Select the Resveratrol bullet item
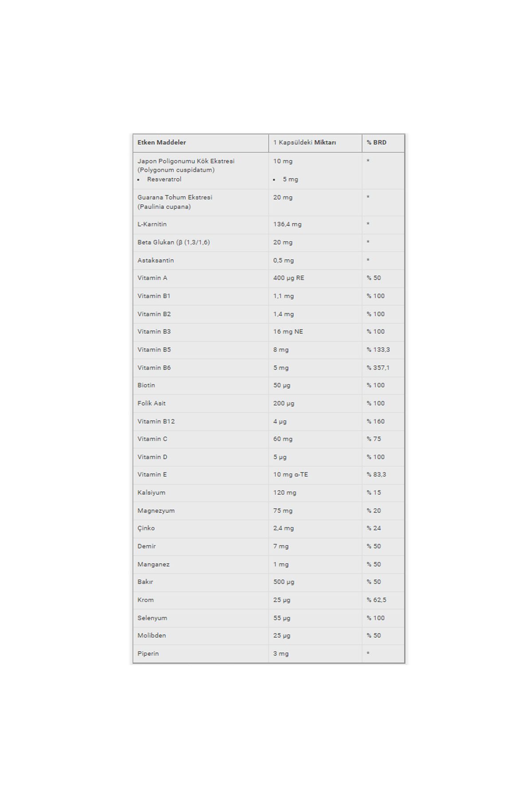Image resolution: width=532 pixels, height=798 pixels. [x=164, y=179]
